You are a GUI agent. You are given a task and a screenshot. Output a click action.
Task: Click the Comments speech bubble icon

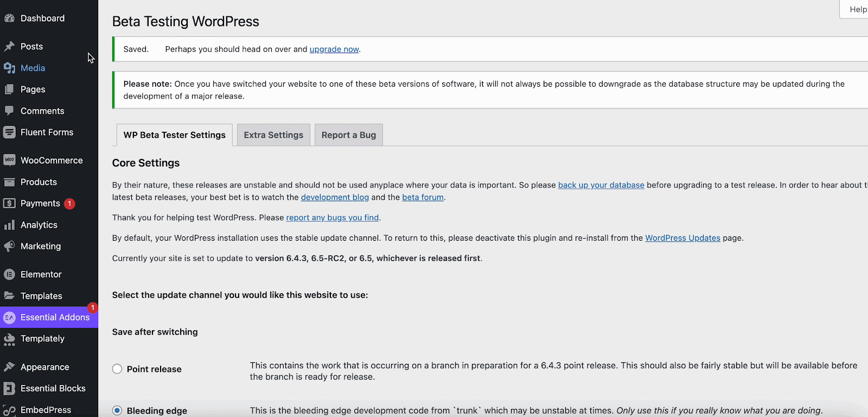[9, 111]
